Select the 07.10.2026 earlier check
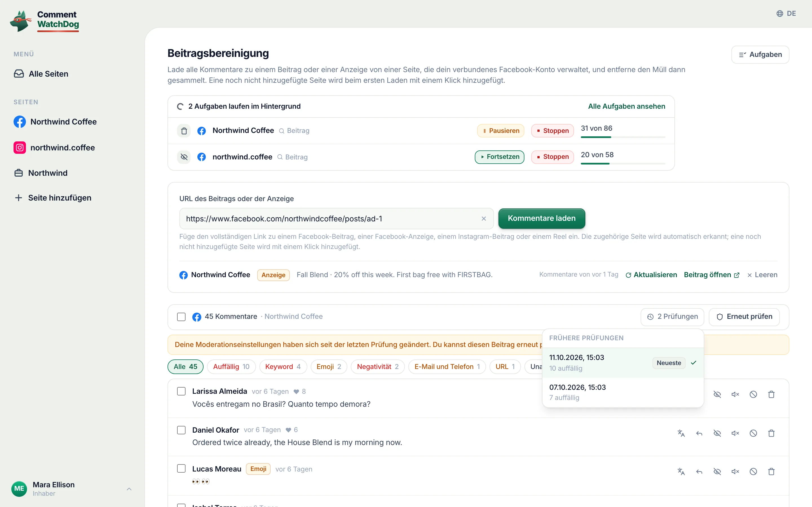 point(623,392)
